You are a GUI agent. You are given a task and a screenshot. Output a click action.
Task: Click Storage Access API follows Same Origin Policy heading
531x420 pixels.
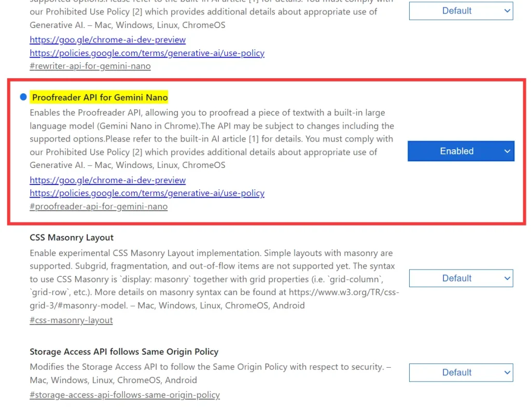[124, 352]
